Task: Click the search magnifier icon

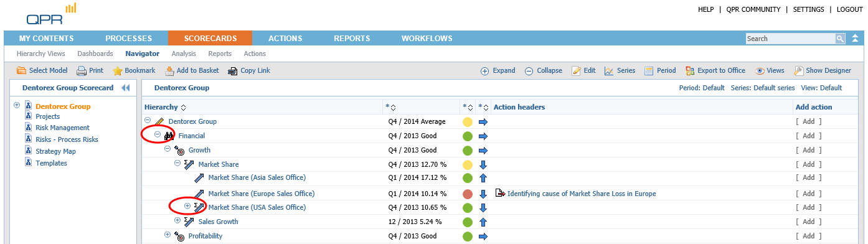Action: [840, 39]
